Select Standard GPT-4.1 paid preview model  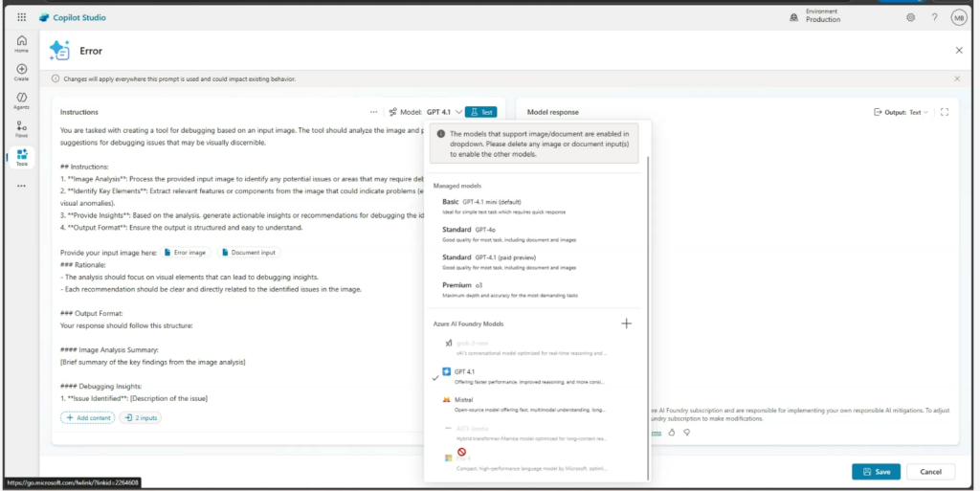[x=534, y=261]
